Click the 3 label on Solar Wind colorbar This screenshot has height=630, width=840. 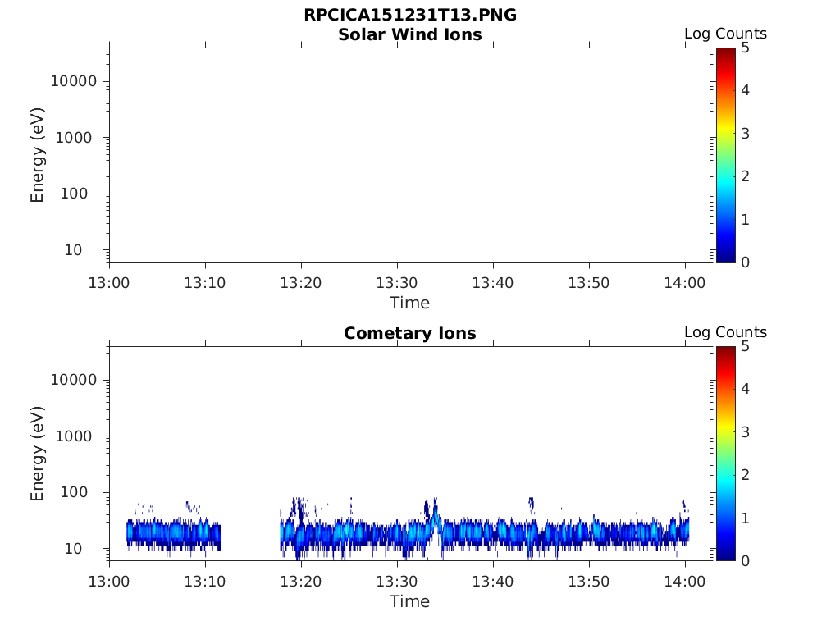745,134
